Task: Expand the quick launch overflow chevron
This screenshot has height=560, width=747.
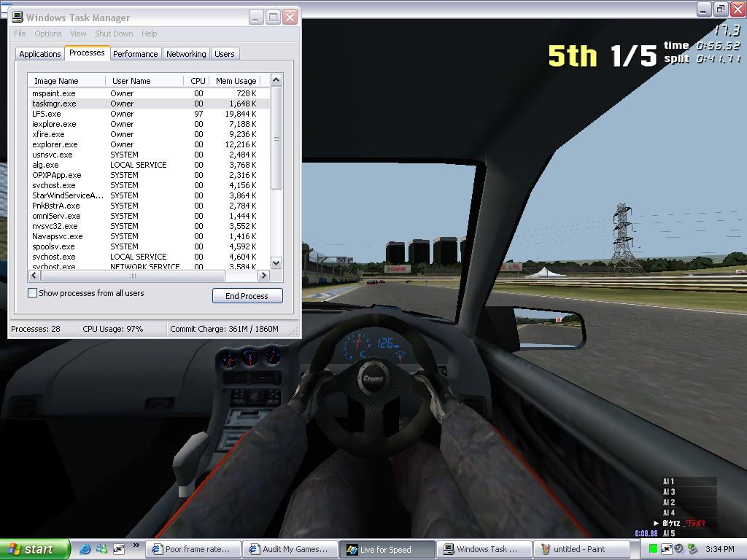Action: tap(136, 545)
